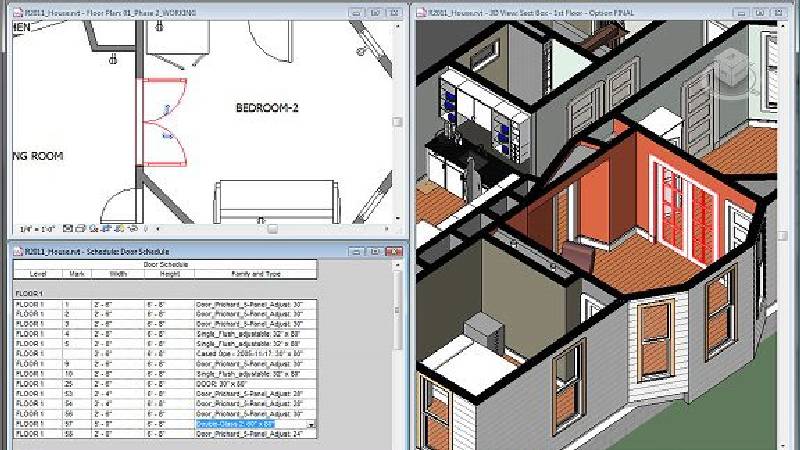Click the Model Graphics Style icon in view bar
The height and width of the screenshot is (450, 800).
pos(80,229)
